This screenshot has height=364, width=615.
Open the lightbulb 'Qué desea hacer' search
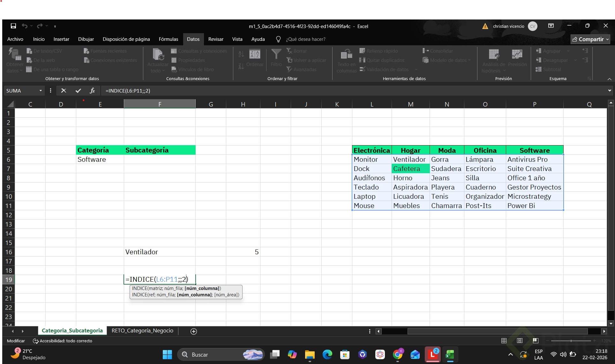pyautogui.click(x=278, y=39)
